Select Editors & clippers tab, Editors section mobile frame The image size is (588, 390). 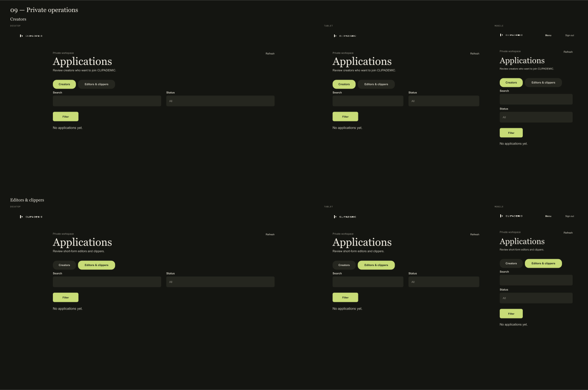543,263
